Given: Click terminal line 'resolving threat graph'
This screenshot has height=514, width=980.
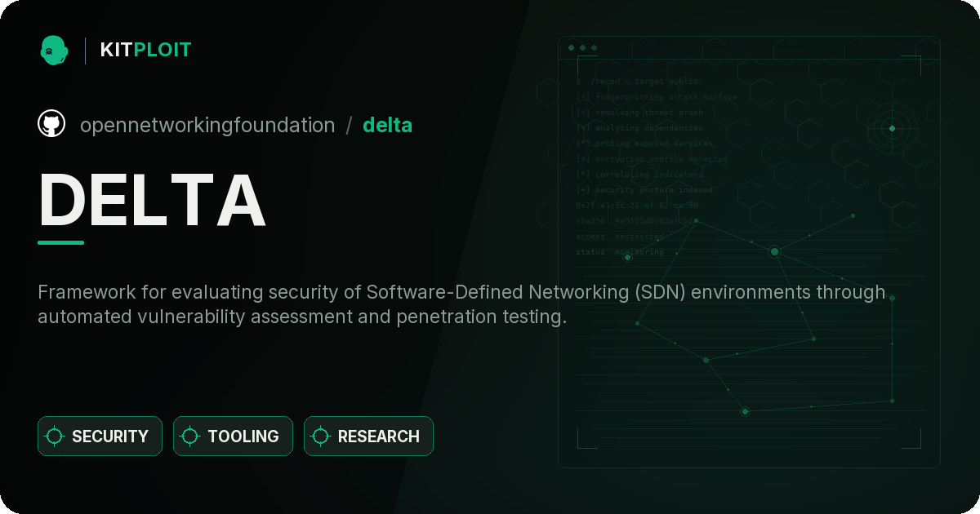Looking at the screenshot, I should 639,113.
